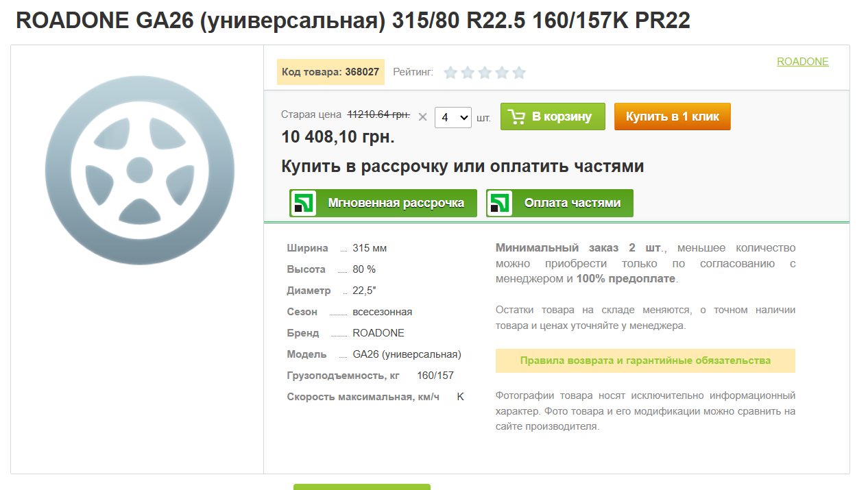Add tyre to cart with В корзину
The image size is (868, 490).
tap(553, 117)
